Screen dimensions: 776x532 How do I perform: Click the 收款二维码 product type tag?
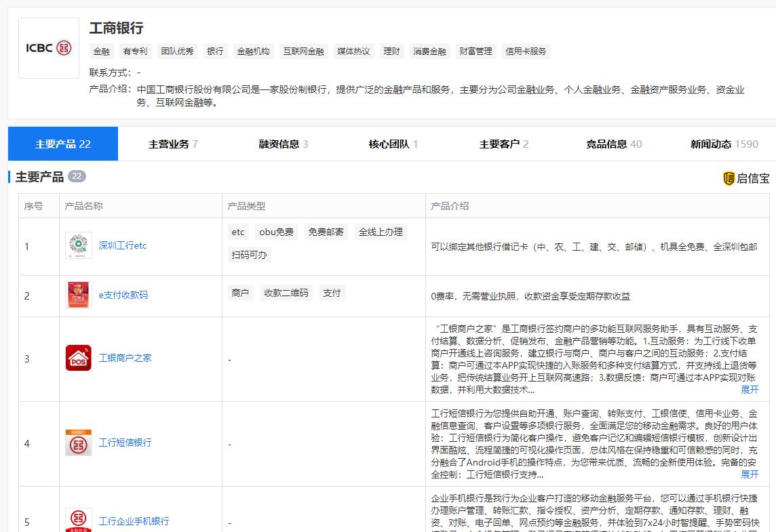click(286, 293)
